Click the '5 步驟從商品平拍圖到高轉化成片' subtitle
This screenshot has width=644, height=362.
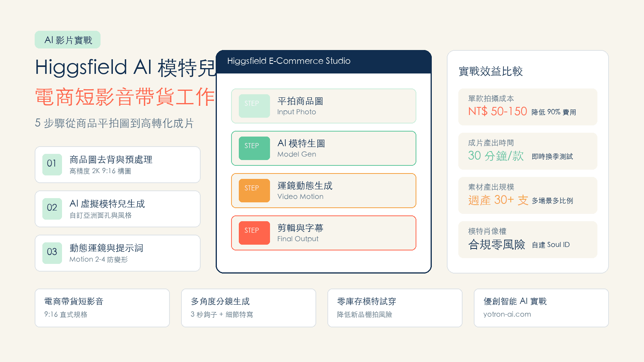114,123
